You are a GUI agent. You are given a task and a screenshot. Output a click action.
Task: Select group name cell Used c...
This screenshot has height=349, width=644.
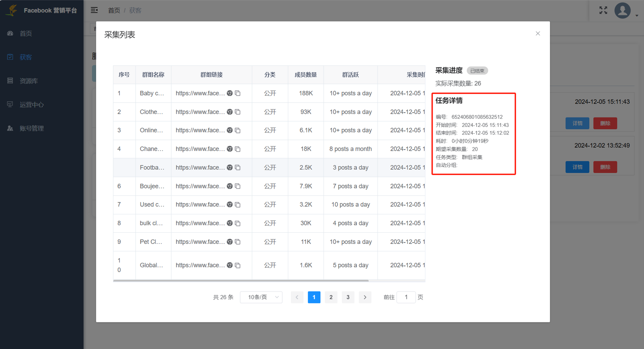pyautogui.click(x=153, y=204)
